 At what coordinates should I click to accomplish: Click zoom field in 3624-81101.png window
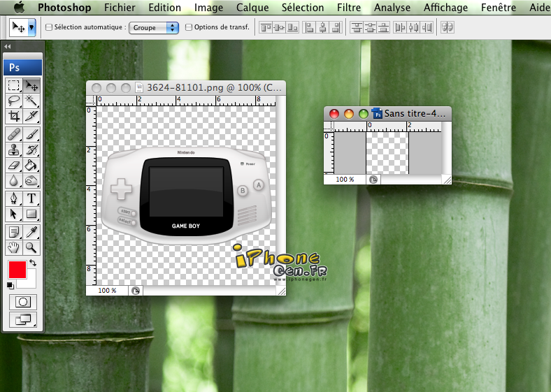point(107,291)
